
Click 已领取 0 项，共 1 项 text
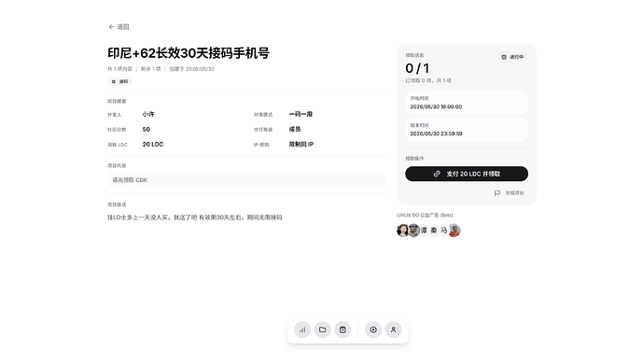click(428, 80)
